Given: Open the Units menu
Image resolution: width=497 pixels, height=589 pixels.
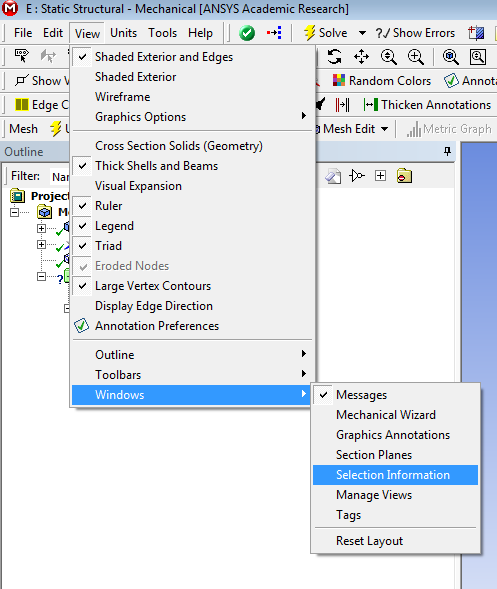Looking at the screenshot, I should [123, 33].
